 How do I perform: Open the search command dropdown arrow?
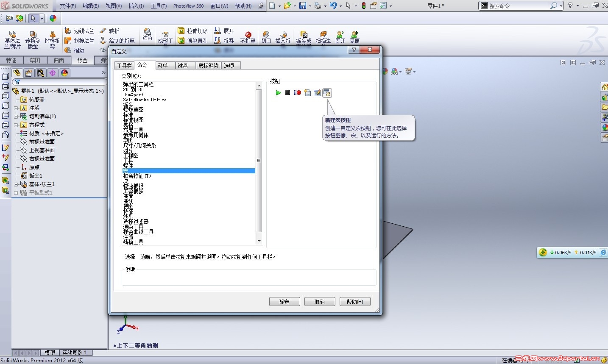click(x=561, y=6)
